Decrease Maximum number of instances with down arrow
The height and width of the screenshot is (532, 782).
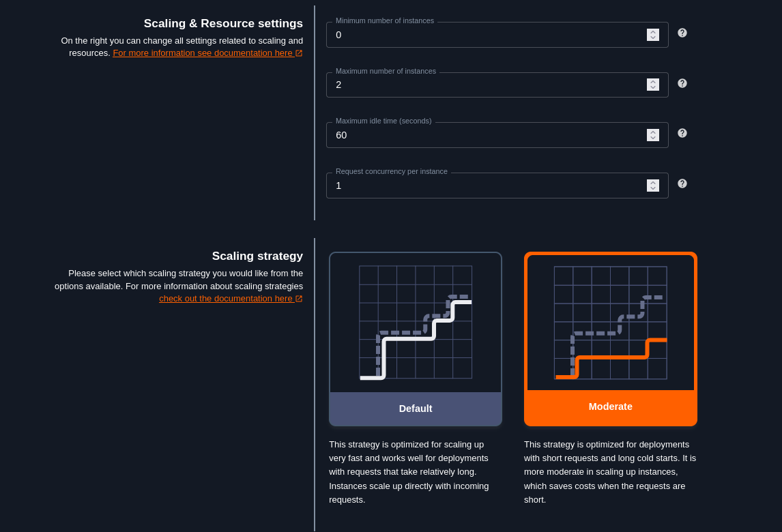(653, 88)
